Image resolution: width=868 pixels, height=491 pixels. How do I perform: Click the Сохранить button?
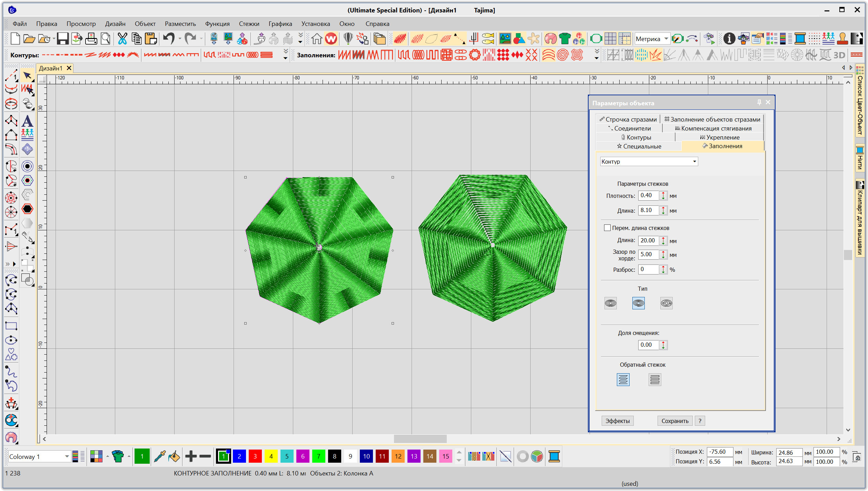pyautogui.click(x=674, y=421)
